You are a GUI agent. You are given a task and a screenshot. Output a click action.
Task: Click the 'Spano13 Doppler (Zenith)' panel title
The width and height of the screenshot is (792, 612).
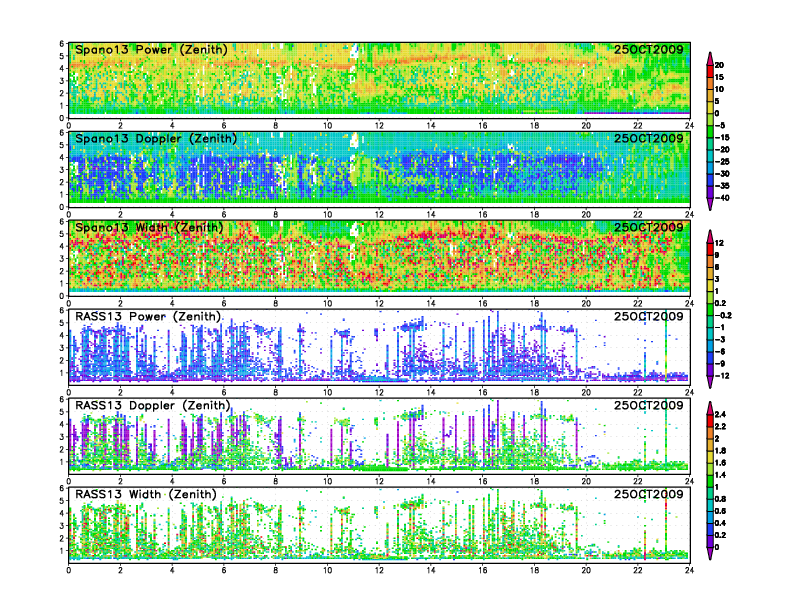point(156,139)
